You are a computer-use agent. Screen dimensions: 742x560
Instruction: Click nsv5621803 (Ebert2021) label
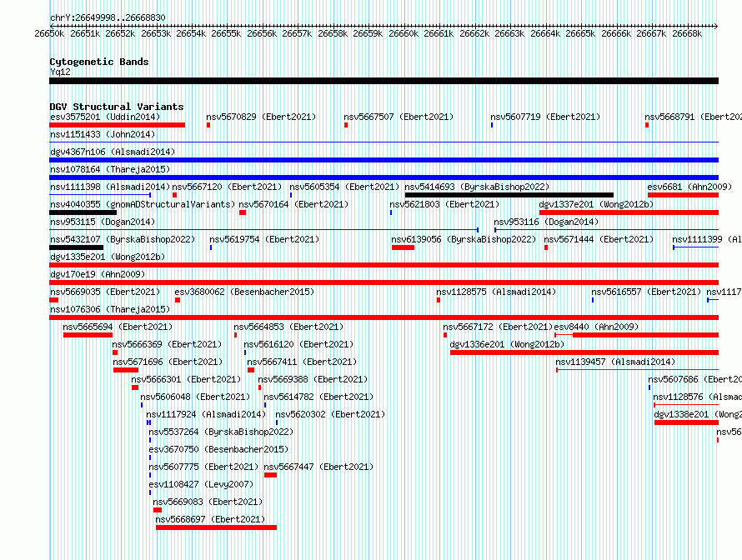pyautogui.click(x=444, y=204)
